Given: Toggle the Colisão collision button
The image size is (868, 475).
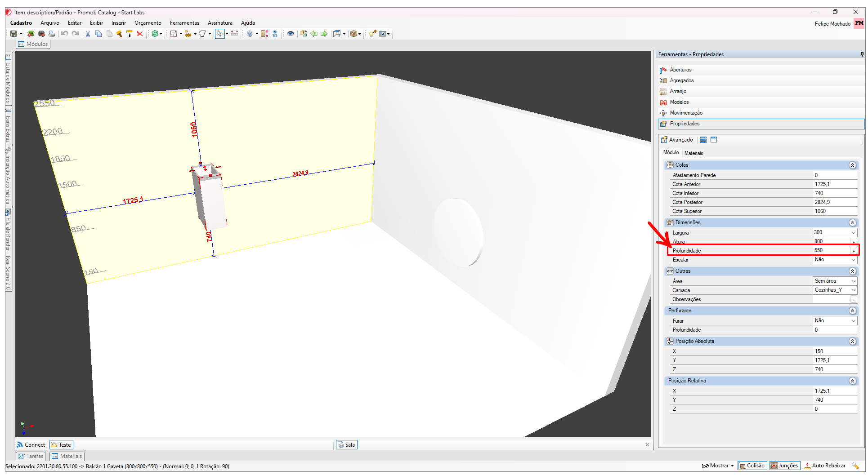Looking at the screenshot, I should (752, 466).
